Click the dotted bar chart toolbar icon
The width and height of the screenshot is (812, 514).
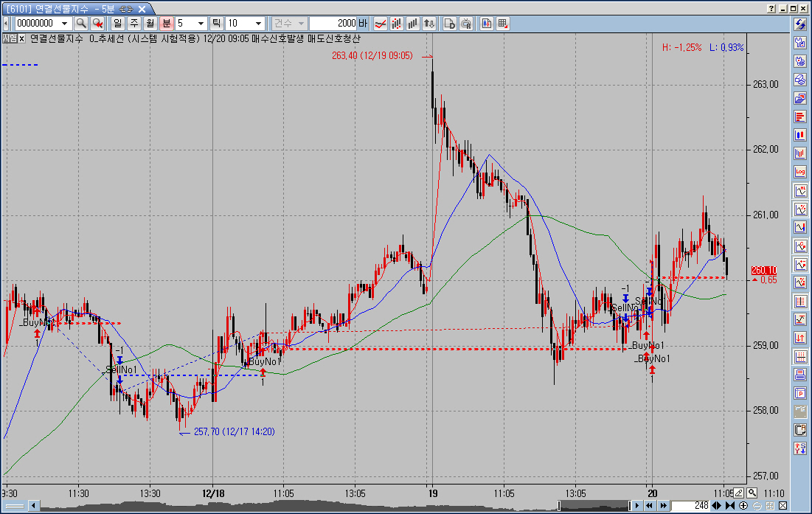(397, 24)
